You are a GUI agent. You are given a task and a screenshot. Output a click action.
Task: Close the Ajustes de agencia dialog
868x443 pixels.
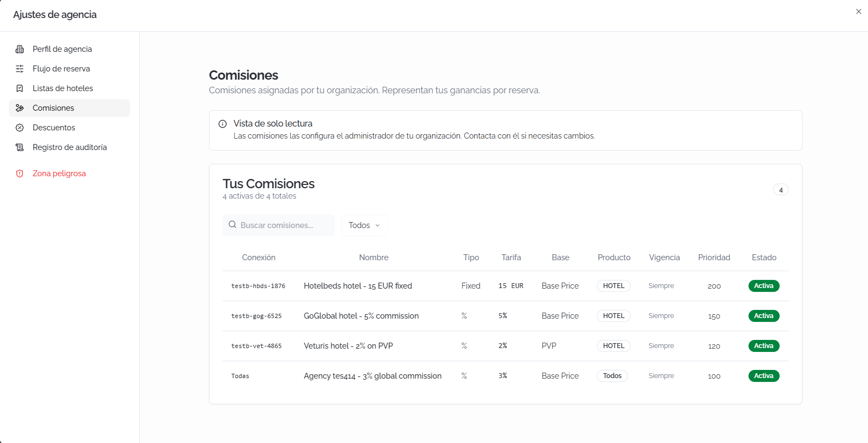coord(859,11)
